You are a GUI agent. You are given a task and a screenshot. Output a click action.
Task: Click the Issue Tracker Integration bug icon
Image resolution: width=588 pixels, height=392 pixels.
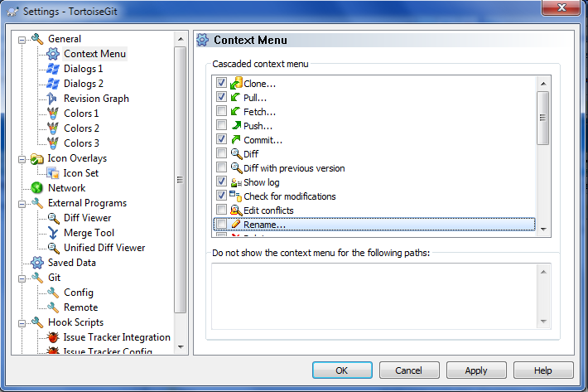coord(53,337)
